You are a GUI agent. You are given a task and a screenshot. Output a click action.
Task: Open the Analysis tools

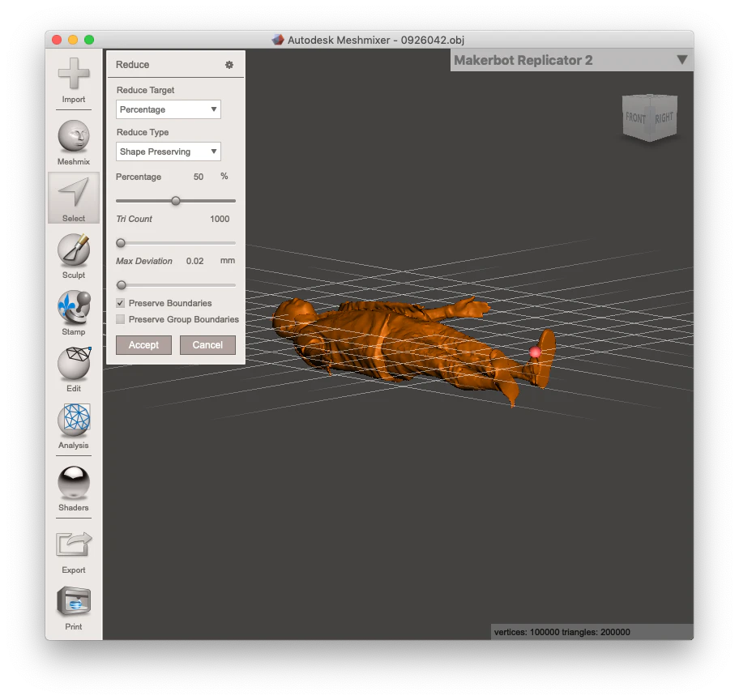click(74, 426)
